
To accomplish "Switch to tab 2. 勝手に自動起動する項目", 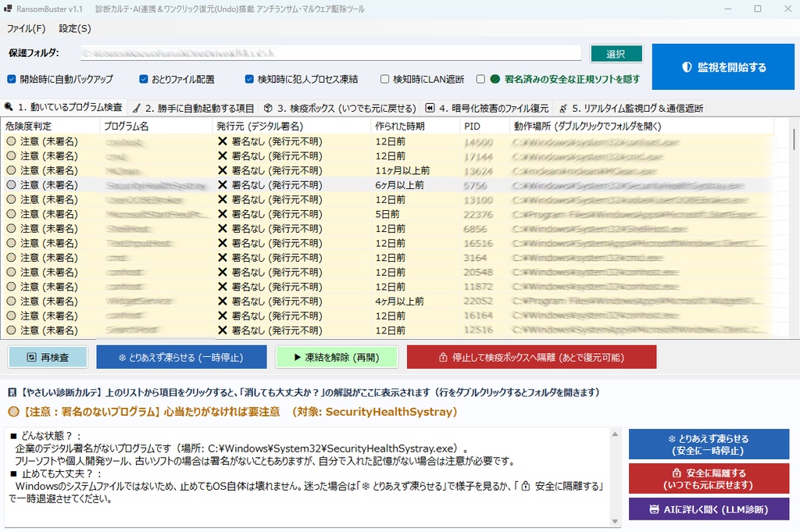I will click(x=193, y=108).
